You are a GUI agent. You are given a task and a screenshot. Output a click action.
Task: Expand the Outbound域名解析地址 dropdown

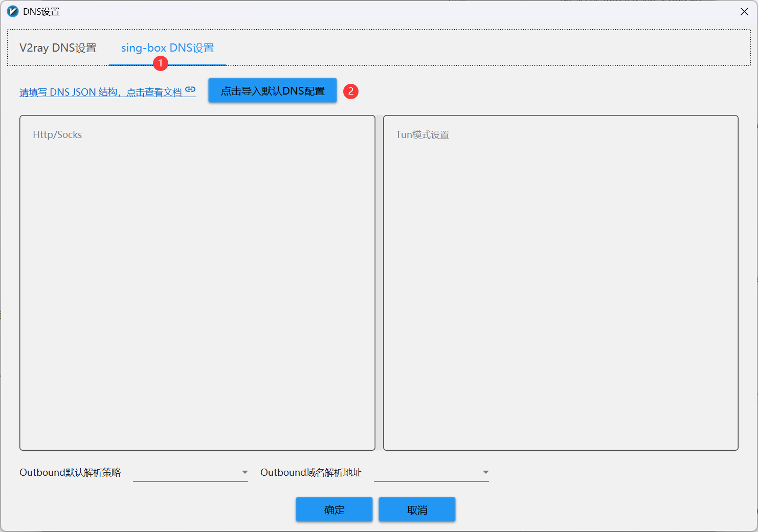(x=431, y=472)
